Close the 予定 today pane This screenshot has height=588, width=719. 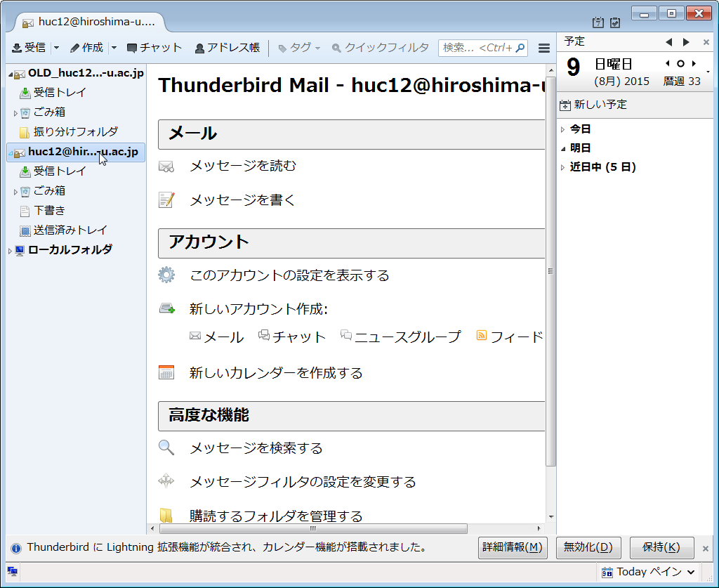(x=706, y=42)
